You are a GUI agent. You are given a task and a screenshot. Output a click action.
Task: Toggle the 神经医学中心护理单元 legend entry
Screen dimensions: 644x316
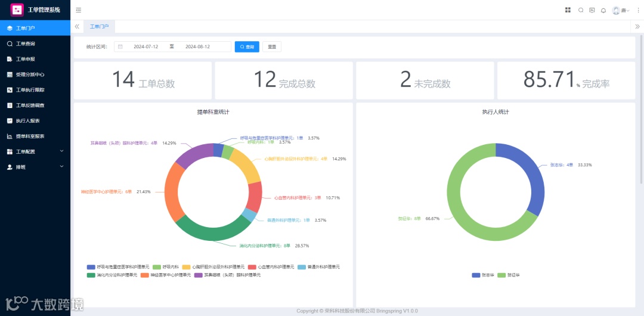pyautogui.click(x=166, y=275)
